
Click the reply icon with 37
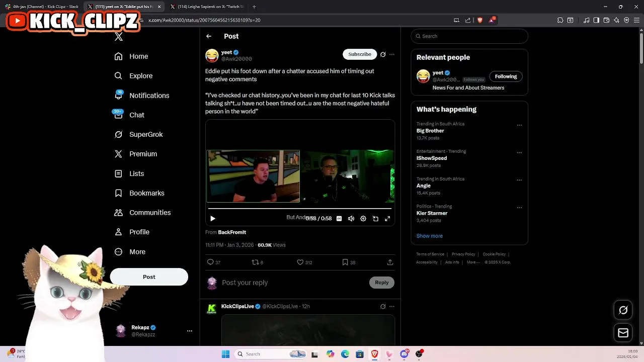pyautogui.click(x=214, y=262)
